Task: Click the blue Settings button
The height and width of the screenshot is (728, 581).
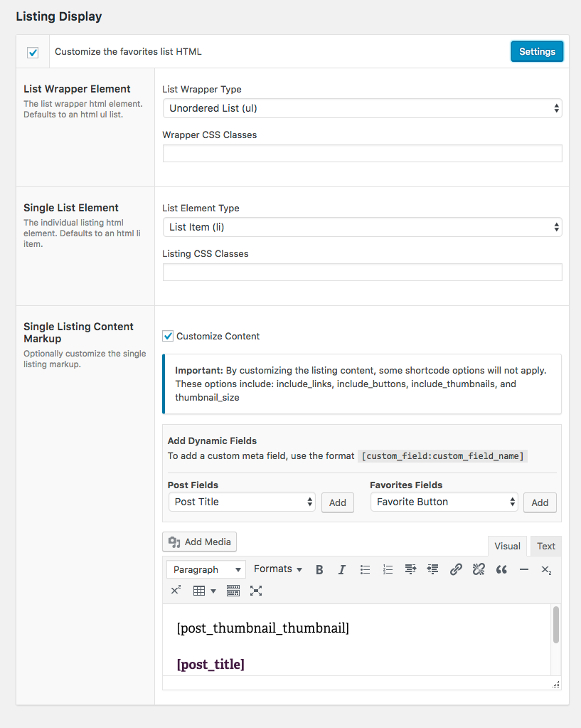Action: point(537,51)
